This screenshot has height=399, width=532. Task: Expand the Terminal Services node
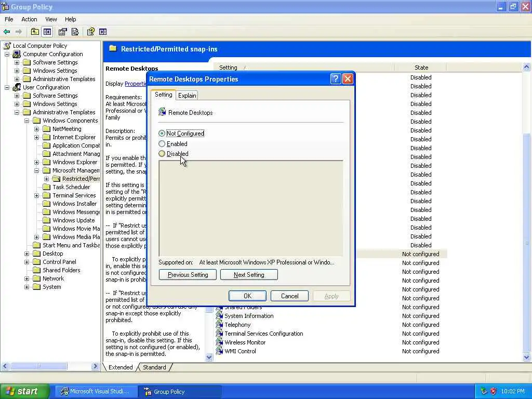37,195
